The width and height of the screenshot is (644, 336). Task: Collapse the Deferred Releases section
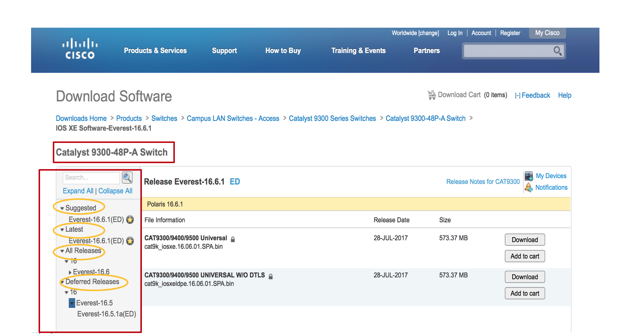[x=62, y=282]
